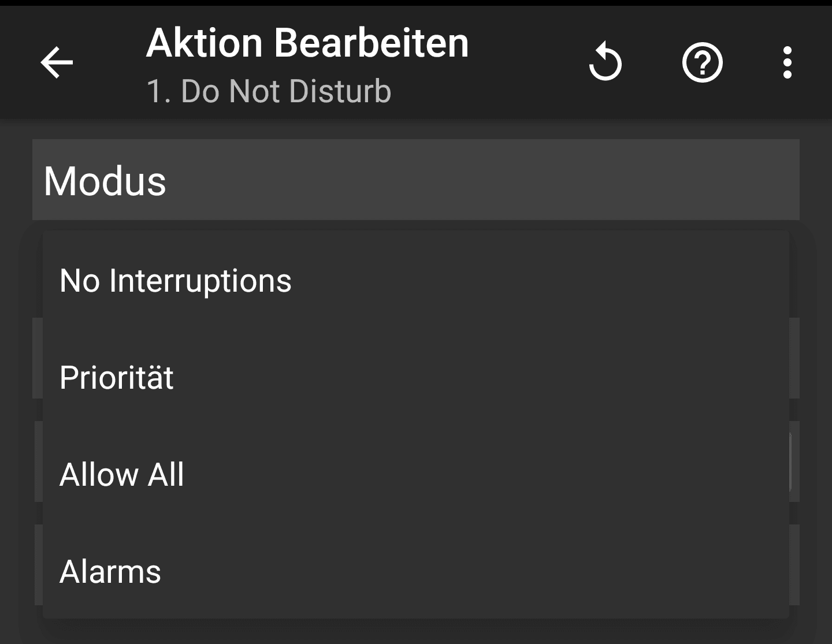Open the three-dot overflow menu
832x644 pixels.
click(x=787, y=62)
